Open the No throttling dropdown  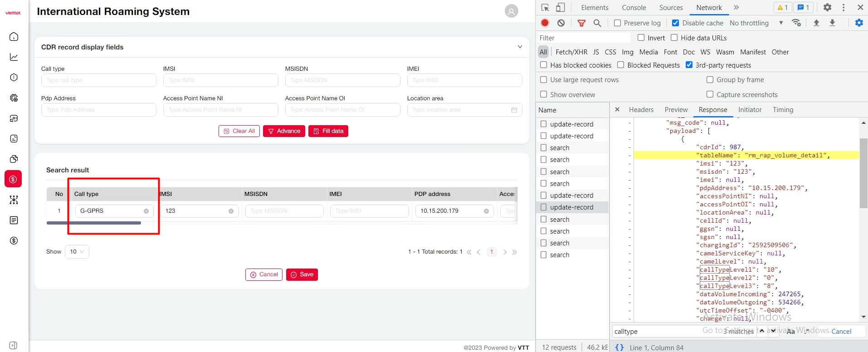click(x=756, y=23)
